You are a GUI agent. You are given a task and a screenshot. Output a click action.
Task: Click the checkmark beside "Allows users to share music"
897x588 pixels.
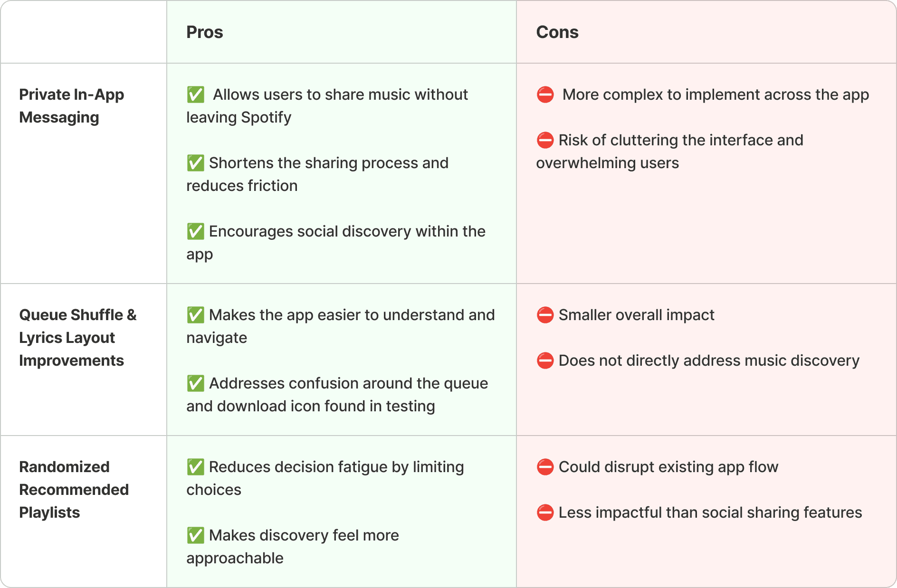pyautogui.click(x=195, y=95)
